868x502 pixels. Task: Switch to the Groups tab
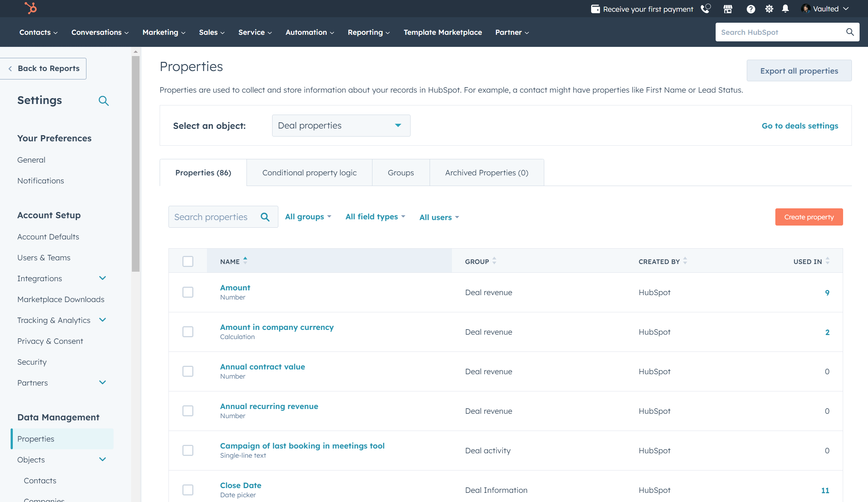[401, 172]
